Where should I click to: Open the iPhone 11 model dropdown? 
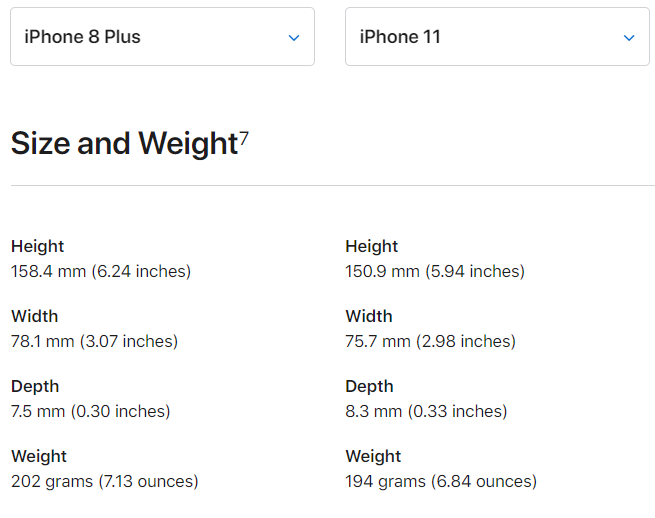[x=497, y=36]
